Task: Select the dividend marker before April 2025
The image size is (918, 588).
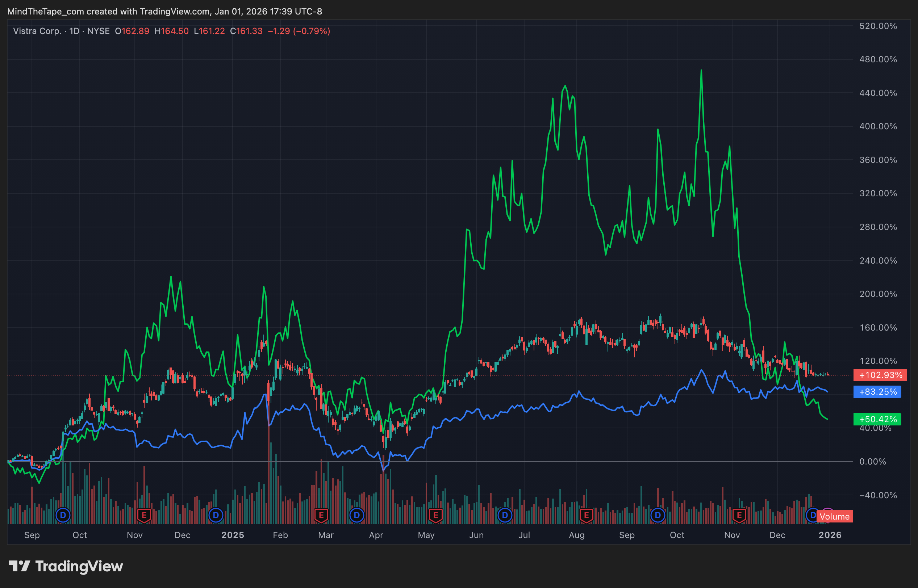Action: pos(357,516)
